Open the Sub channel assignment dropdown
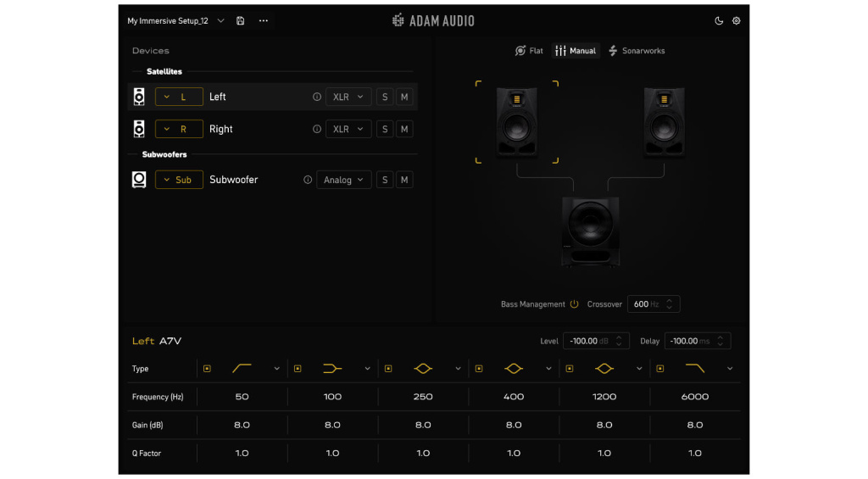 (x=179, y=180)
